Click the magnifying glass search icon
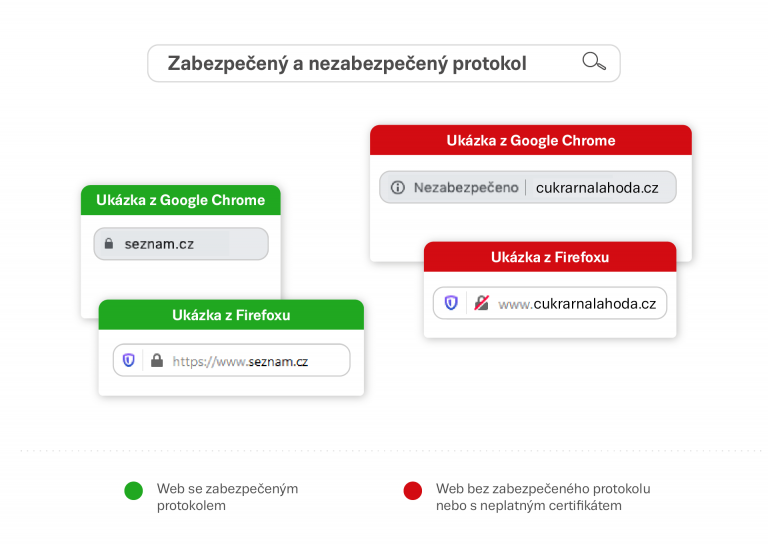 click(594, 62)
